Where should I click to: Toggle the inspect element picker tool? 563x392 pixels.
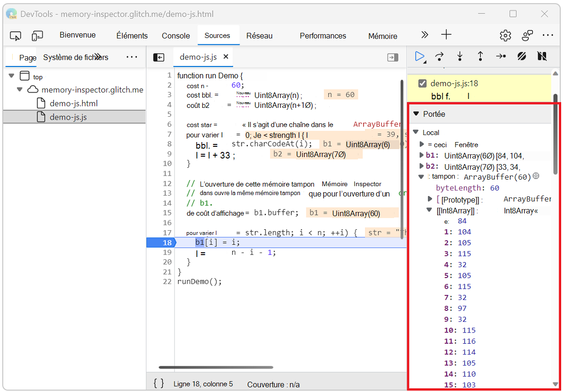pyautogui.click(x=15, y=36)
